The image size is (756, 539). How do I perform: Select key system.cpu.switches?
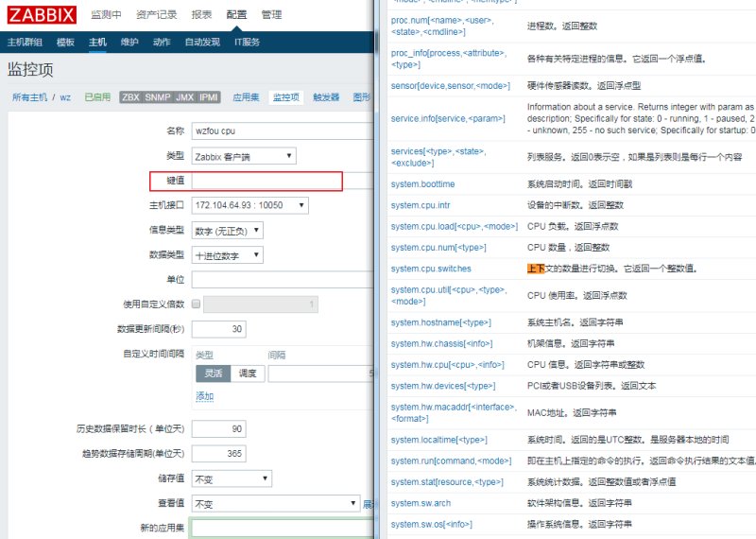pyautogui.click(x=431, y=269)
